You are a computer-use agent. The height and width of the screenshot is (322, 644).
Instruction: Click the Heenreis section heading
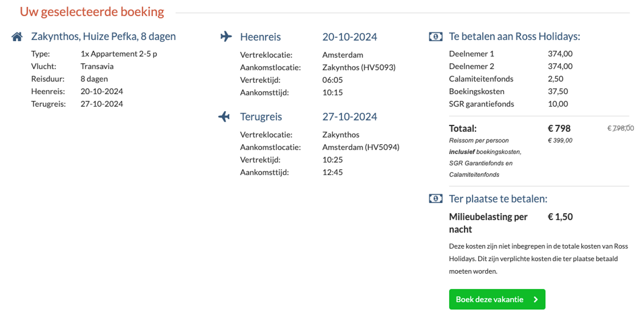tap(260, 37)
